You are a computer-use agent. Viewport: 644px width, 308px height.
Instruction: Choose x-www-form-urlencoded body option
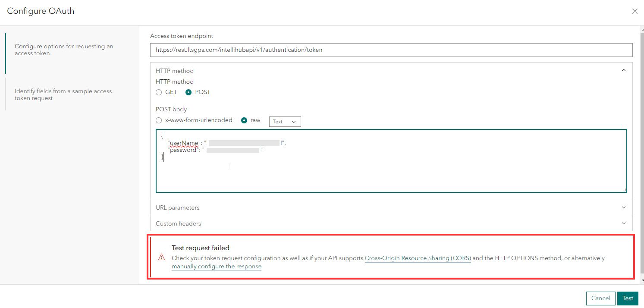tap(159, 120)
